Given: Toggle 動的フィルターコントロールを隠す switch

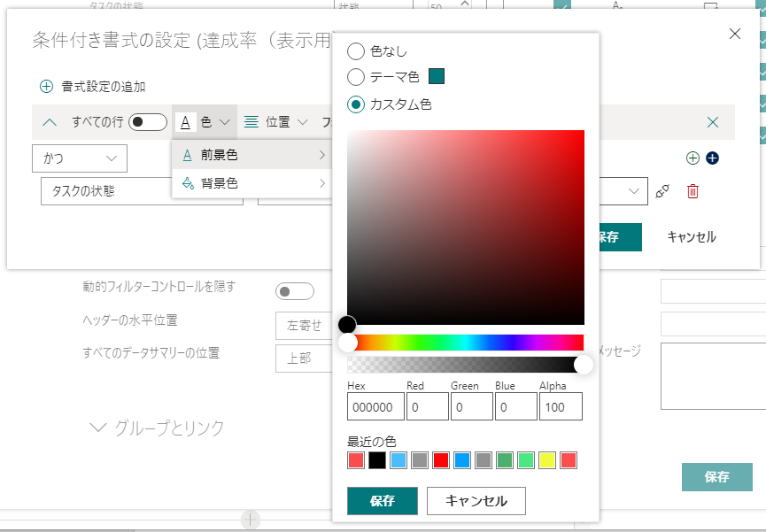Looking at the screenshot, I should pos(295,291).
